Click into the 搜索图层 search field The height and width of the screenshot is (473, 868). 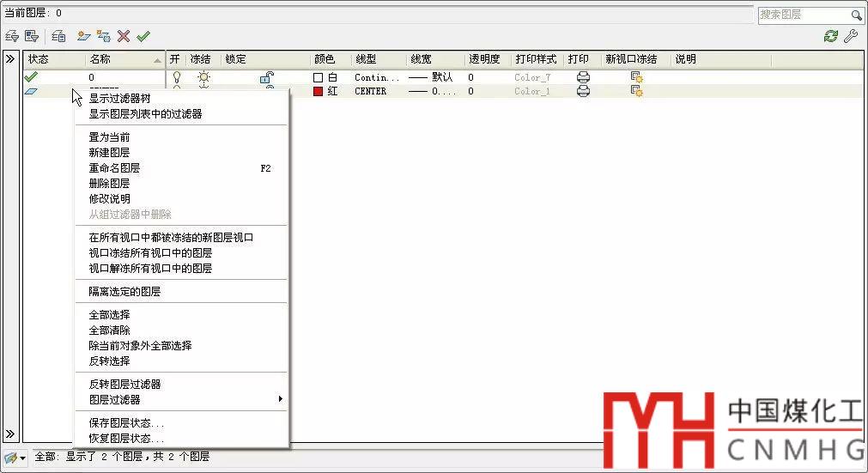[804, 15]
